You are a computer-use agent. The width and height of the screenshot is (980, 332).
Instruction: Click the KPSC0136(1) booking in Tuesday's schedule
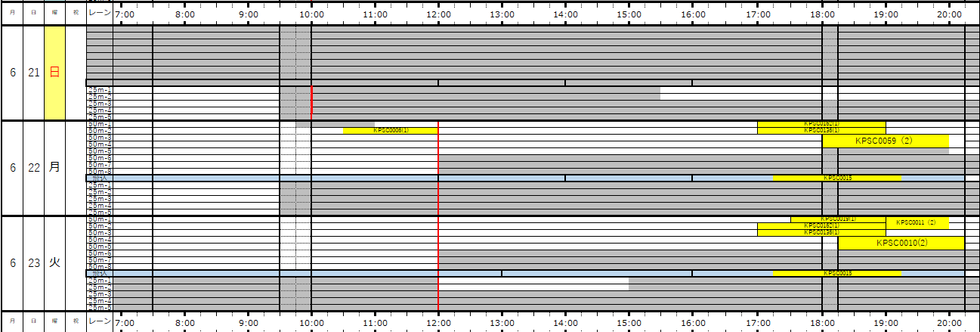pyautogui.click(x=821, y=232)
